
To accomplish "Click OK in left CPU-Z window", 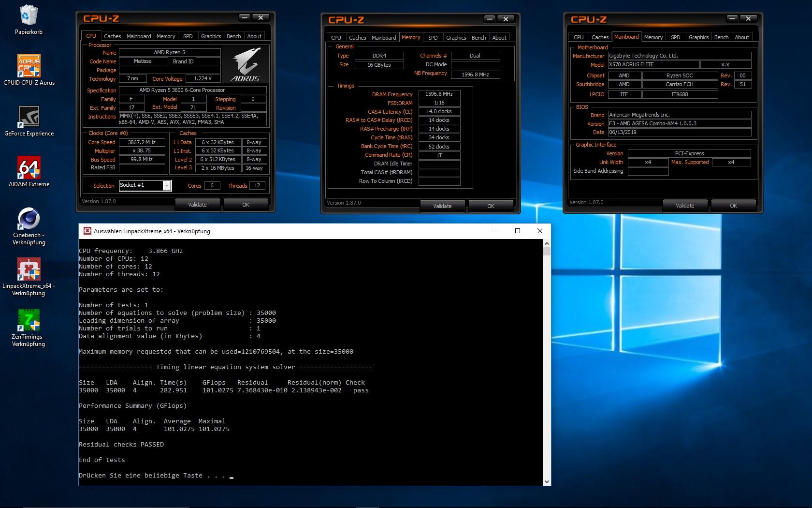I will click(x=246, y=205).
